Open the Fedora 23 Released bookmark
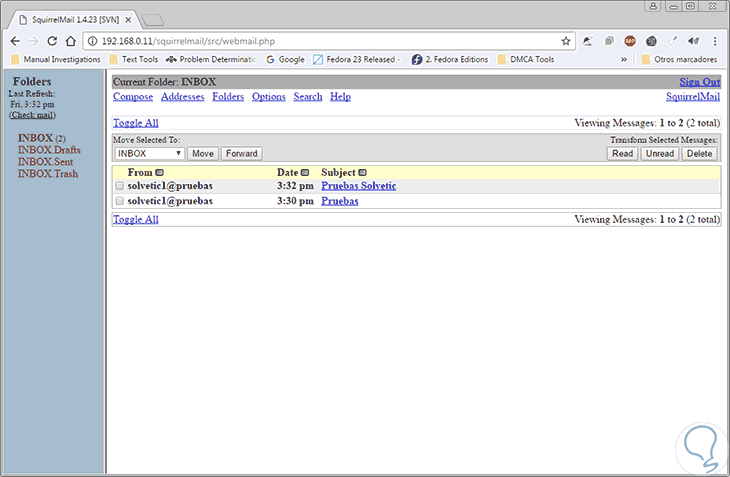Image resolution: width=730 pixels, height=477 pixels. 357,60
